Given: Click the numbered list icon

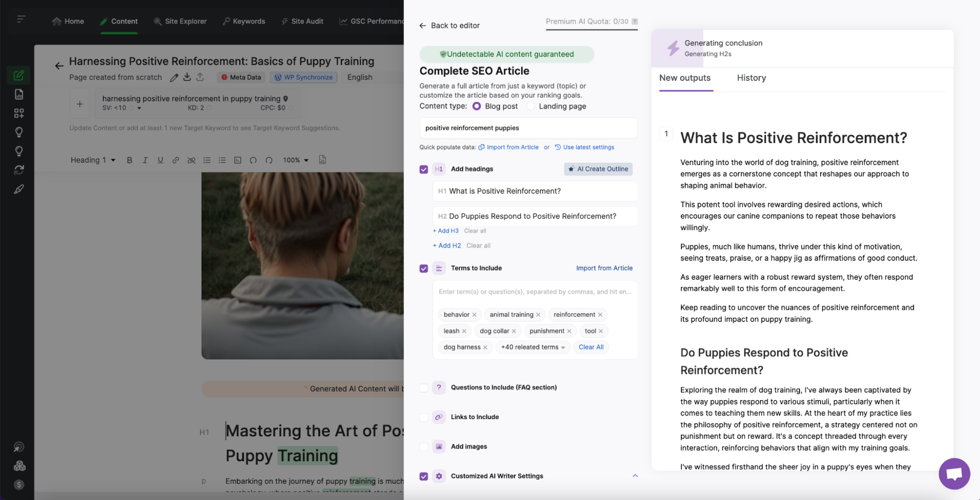Looking at the screenshot, I should (207, 160).
